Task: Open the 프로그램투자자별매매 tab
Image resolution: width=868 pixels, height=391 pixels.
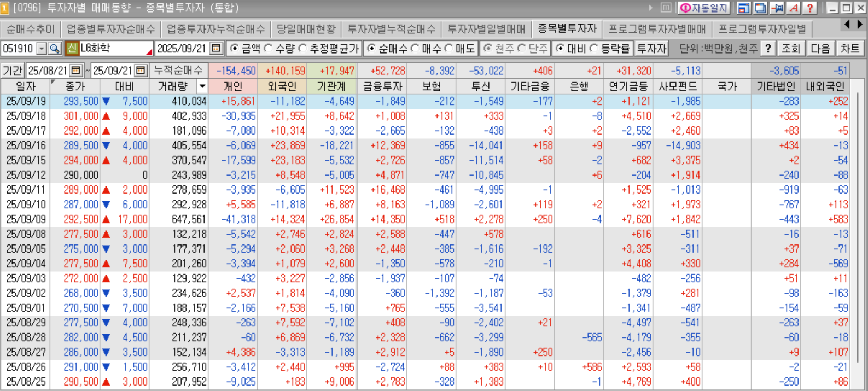Action: pyautogui.click(x=657, y=29)
